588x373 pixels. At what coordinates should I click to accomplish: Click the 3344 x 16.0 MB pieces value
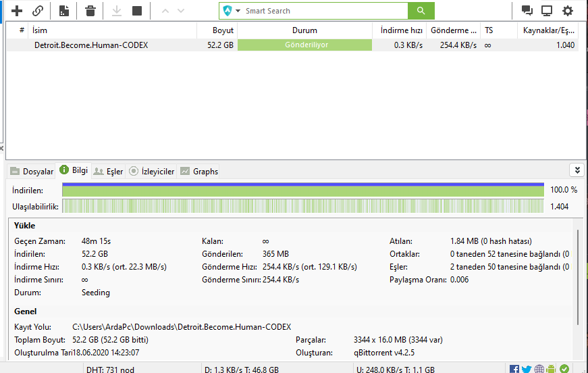point(398,340)
